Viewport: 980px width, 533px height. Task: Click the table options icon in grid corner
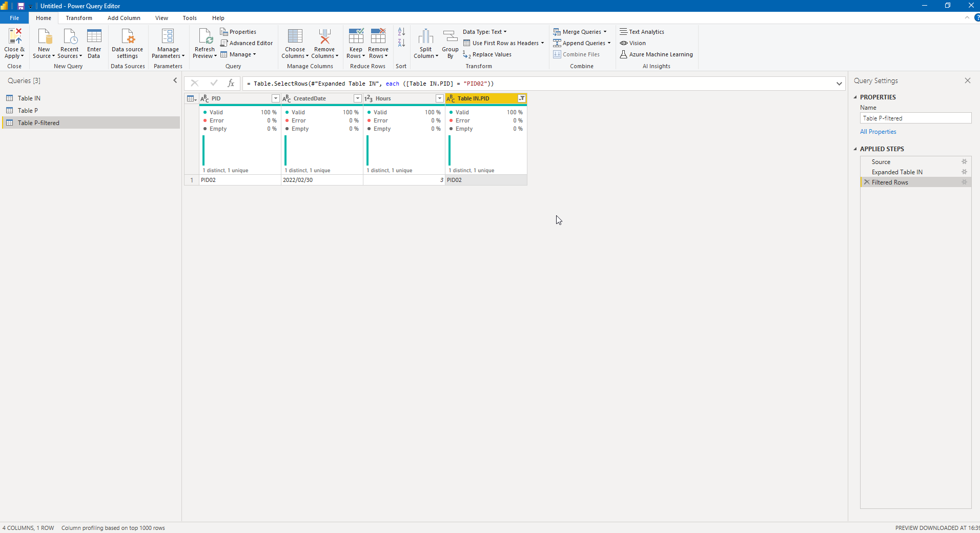pyautogui.click(x=192, y=98)
